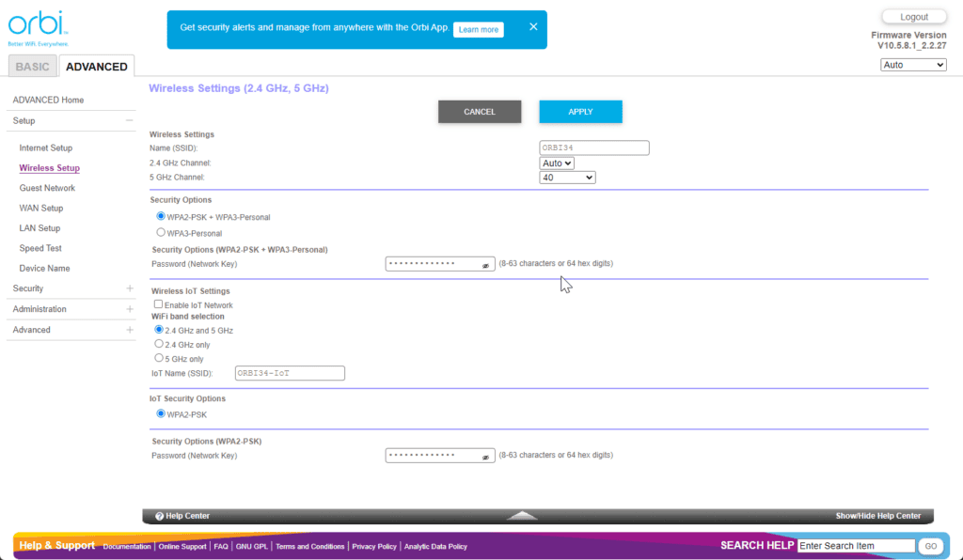Image resolution: width=963 pixels, height=560 pixels.
Task: Reveal the IoT password with eye icon
Action: pyautogui.click(x=486, y=457)
